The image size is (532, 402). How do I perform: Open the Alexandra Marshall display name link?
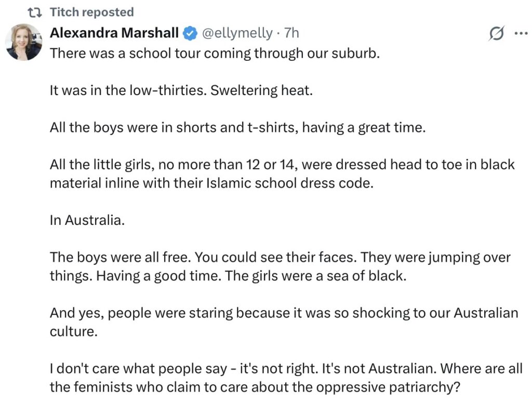tap(114, 33)
